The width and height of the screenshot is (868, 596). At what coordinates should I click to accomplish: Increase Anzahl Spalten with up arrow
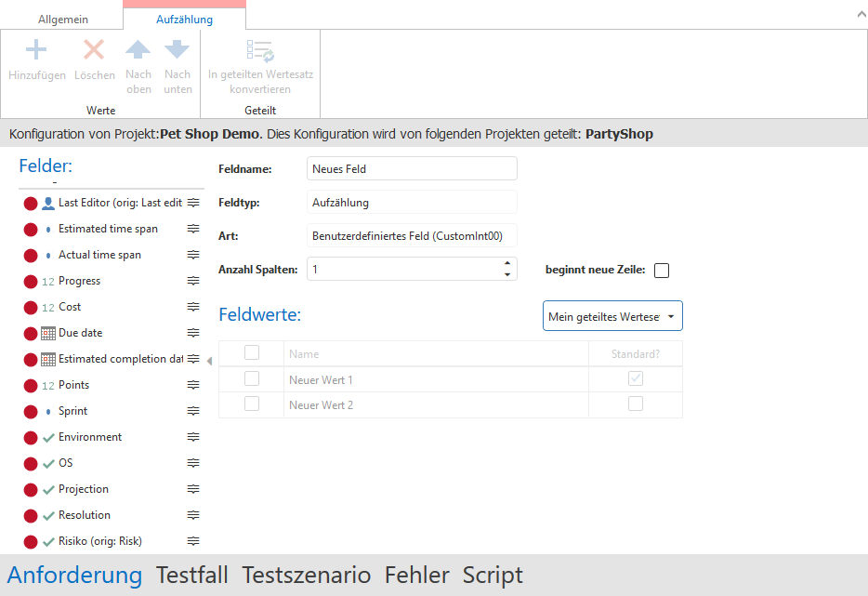coord(507,263)
